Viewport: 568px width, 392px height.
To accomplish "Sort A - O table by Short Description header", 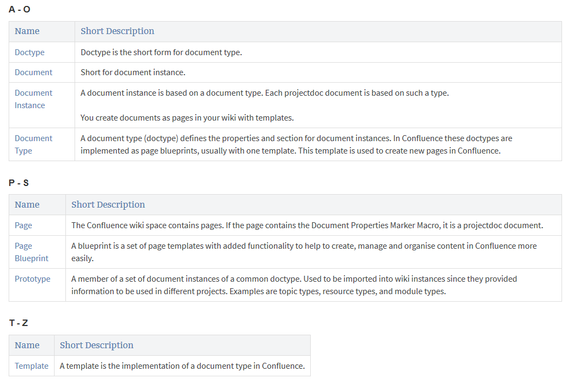I will click(x=117, y=31).
